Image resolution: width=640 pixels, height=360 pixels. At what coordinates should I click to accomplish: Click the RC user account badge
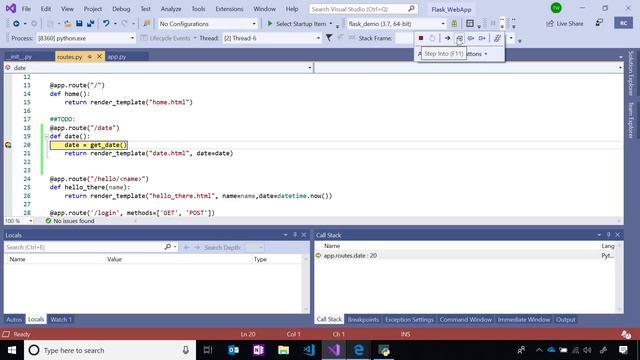[x=623, y=23]
